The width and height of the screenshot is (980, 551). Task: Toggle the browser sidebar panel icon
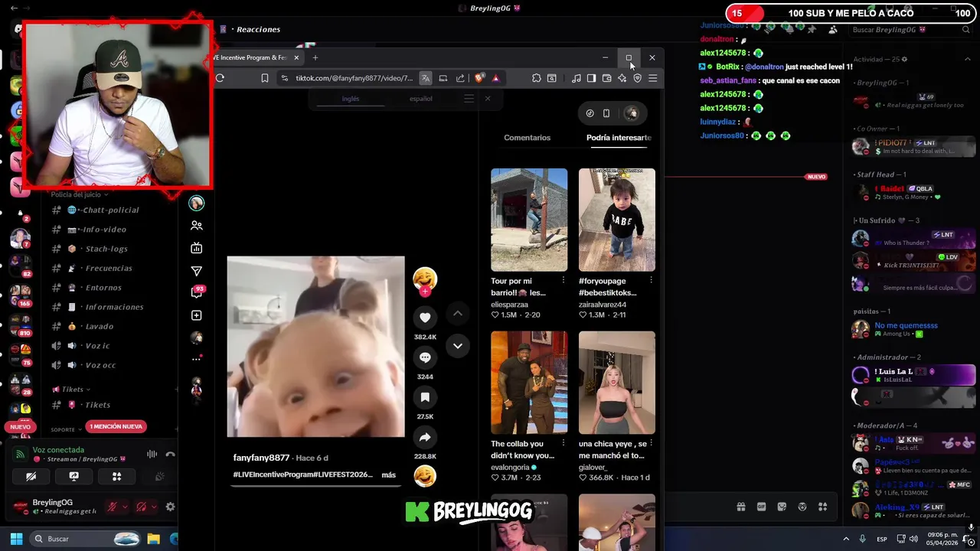[x=591, y=78]
